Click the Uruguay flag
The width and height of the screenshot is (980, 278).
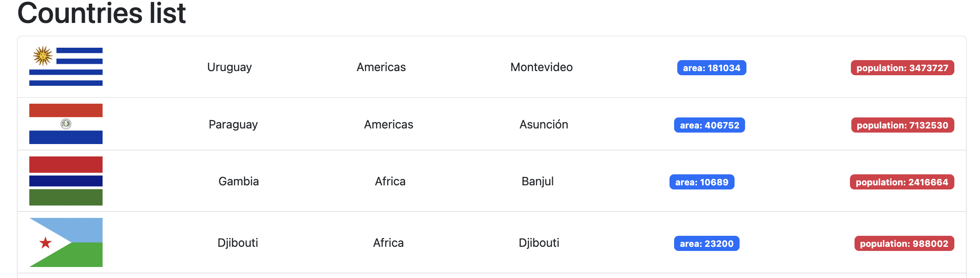[x=66, y=67]
